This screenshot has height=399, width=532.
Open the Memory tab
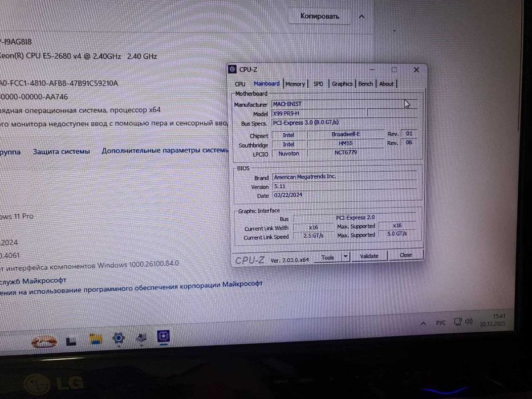pyautogui.click(x=295, y=84)
